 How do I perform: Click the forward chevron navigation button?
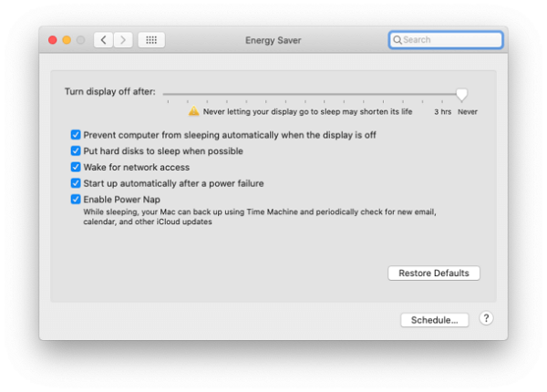(x=123, y=40)
